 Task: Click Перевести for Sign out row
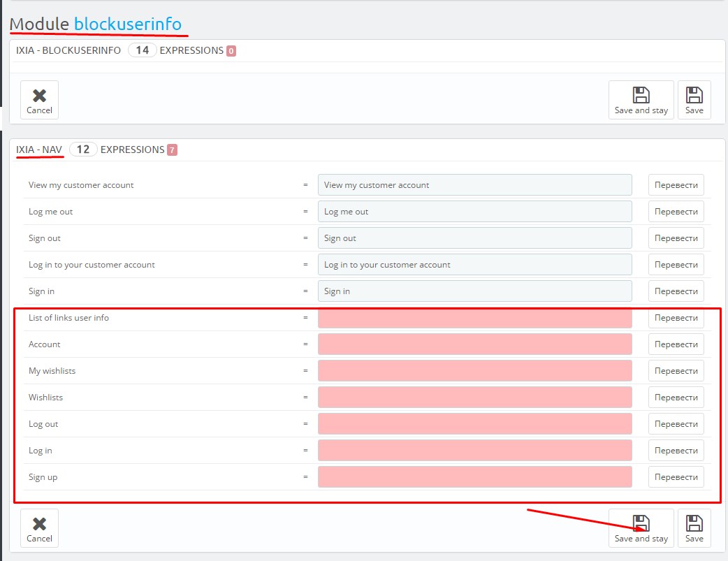676,238
